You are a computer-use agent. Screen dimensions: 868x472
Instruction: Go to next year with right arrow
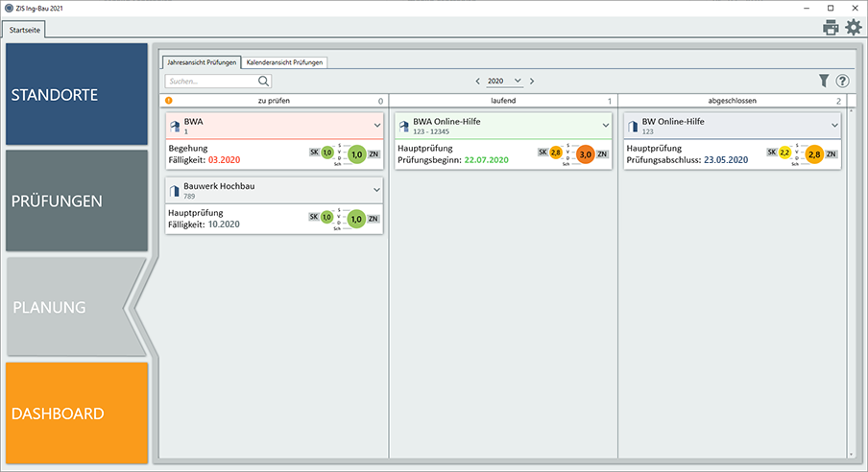(533, 82)
